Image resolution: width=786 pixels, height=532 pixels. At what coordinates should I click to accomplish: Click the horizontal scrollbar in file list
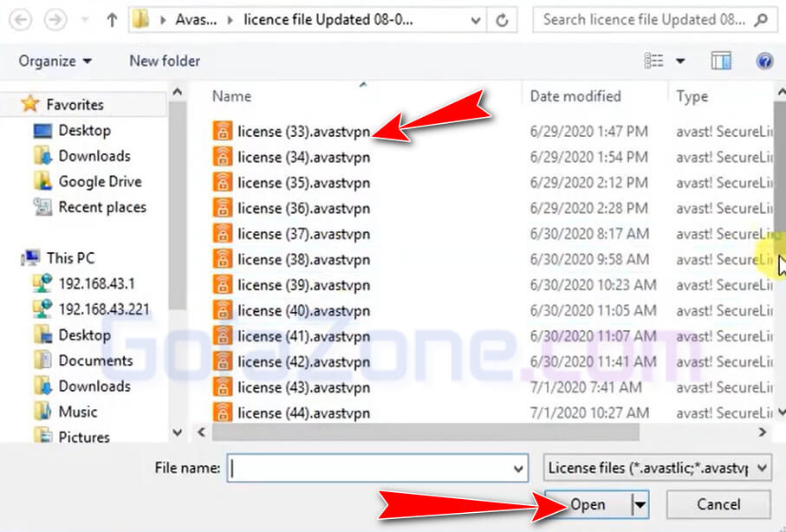pos(425,431)
